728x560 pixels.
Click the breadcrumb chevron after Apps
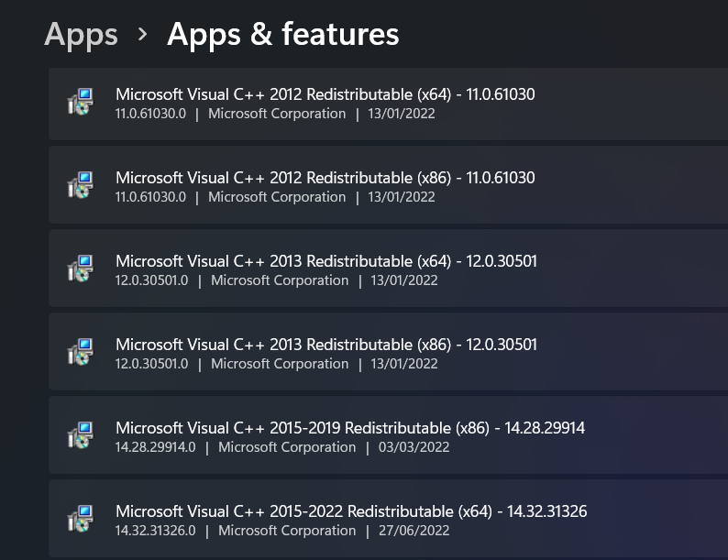[142, 34]
